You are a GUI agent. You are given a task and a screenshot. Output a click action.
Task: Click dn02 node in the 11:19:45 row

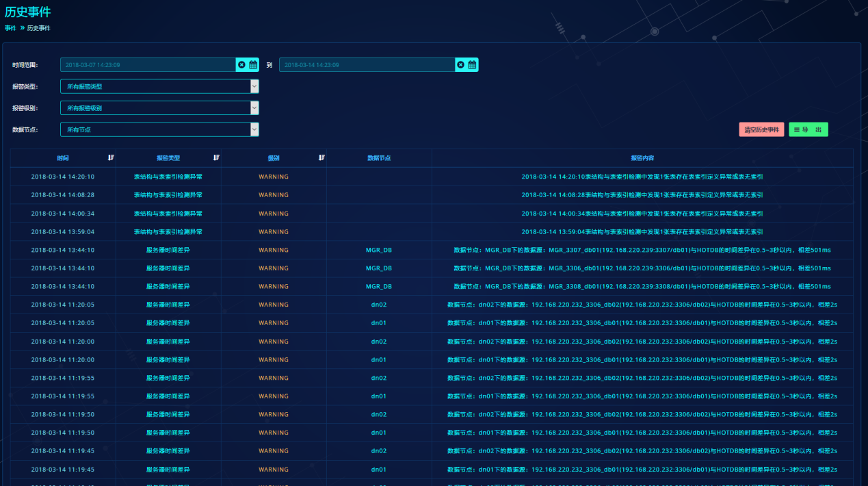click(379, 451)
